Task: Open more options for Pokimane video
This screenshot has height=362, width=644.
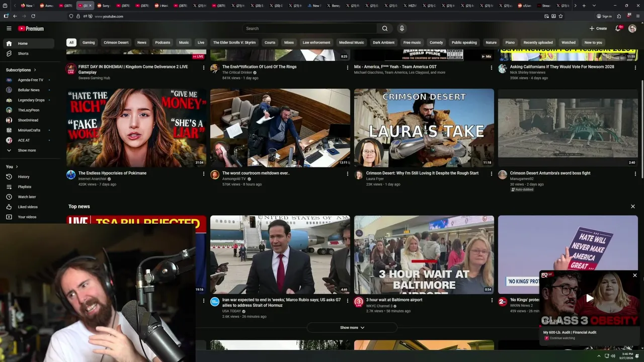Action: [203, 174]
